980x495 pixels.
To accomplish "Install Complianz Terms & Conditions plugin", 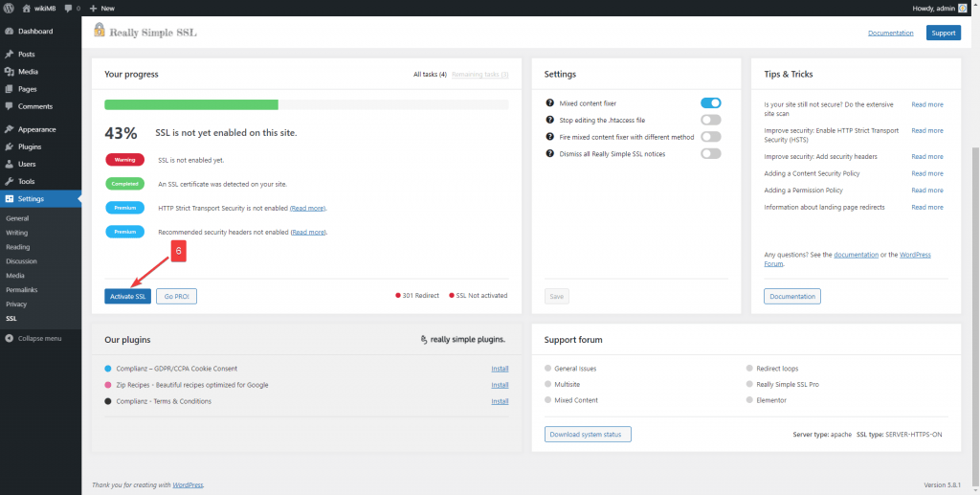I will click(500, 401).
